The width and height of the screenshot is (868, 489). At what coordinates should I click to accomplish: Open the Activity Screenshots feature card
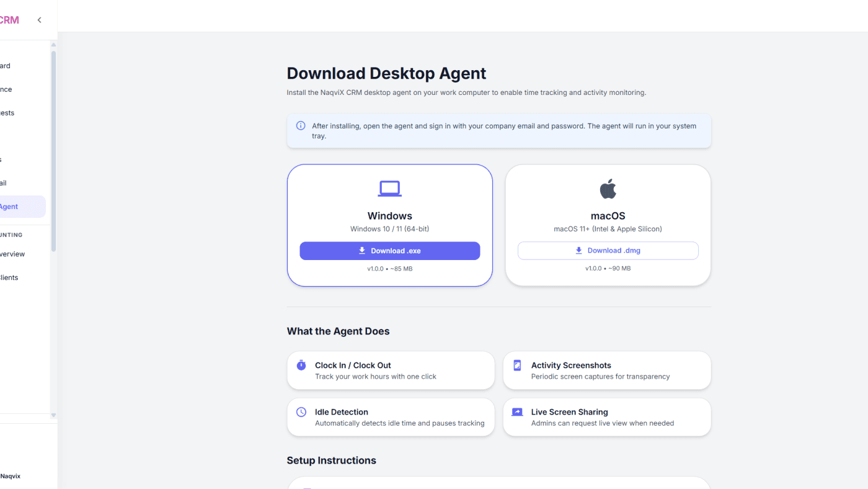click(x=607, y=370)
